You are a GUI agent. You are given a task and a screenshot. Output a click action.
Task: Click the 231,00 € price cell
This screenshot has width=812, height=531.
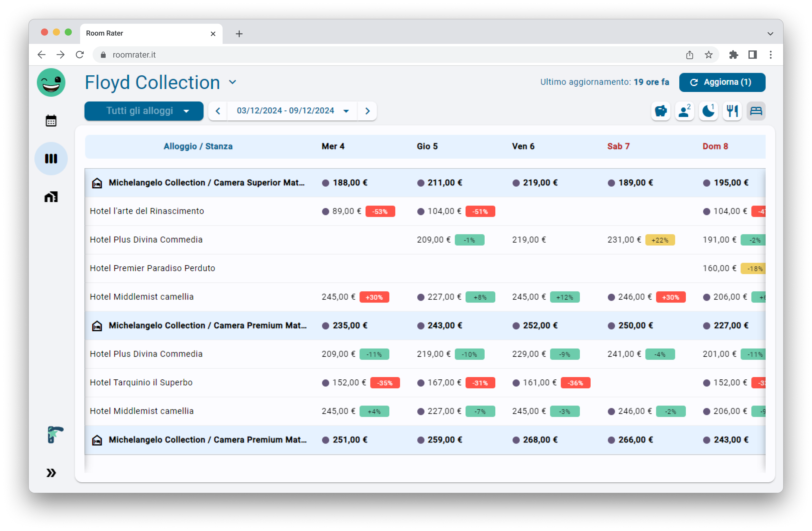(x=624, y=240)
